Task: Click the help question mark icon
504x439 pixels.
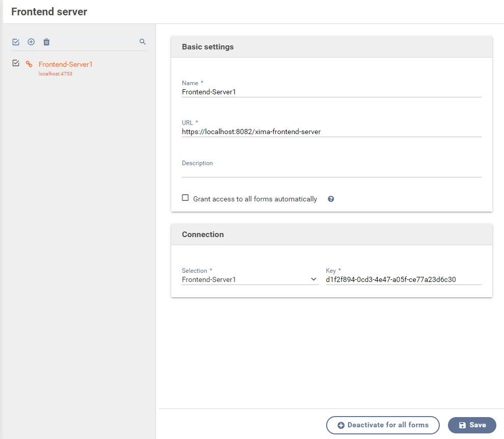Action: [331, 199]
